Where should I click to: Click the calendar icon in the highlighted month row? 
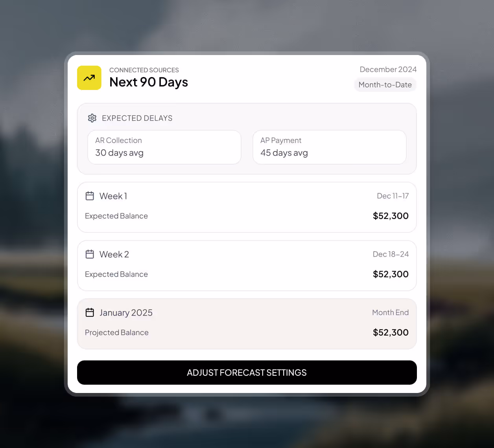pyautogui.click(x=90, y=312)
